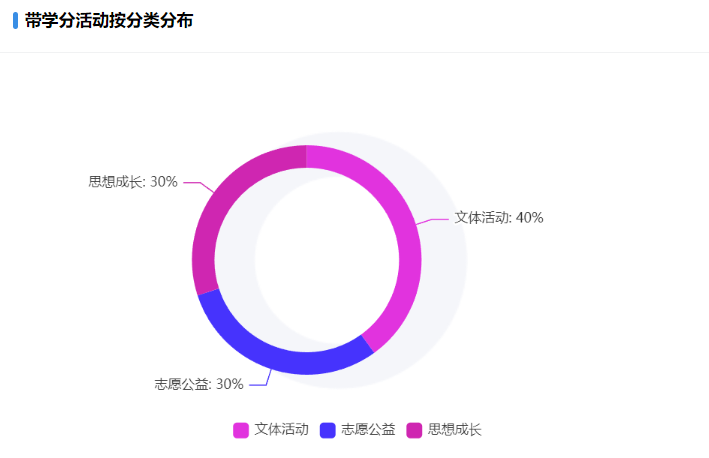Click the leader line for 思想成长 label
709x458 pixels.
199,187
